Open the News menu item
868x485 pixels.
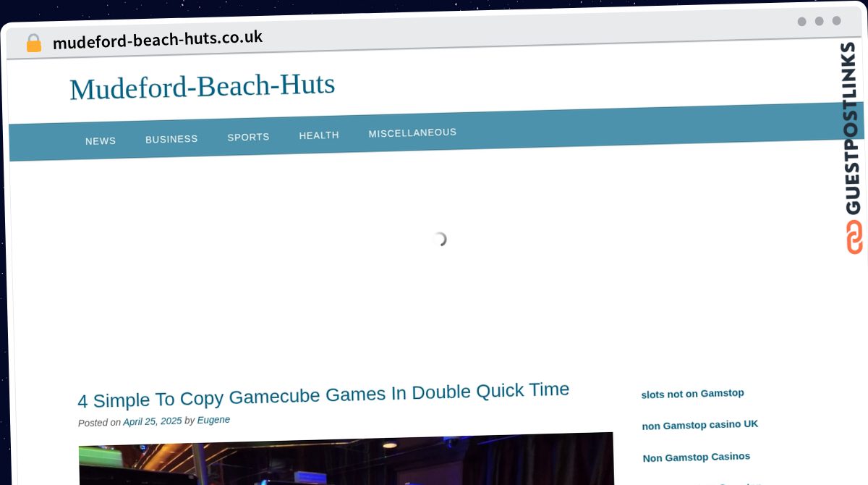[101, 140]
